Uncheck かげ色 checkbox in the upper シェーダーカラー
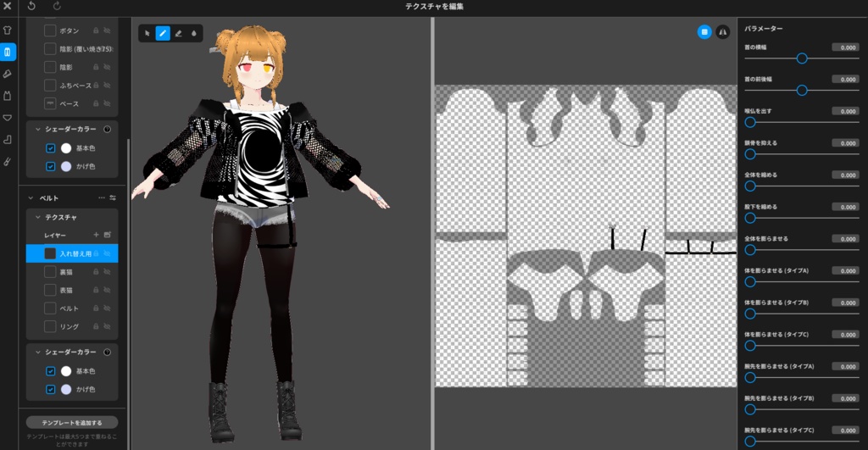The height and width of the screenshot is (450, 868). click(50, 166)
